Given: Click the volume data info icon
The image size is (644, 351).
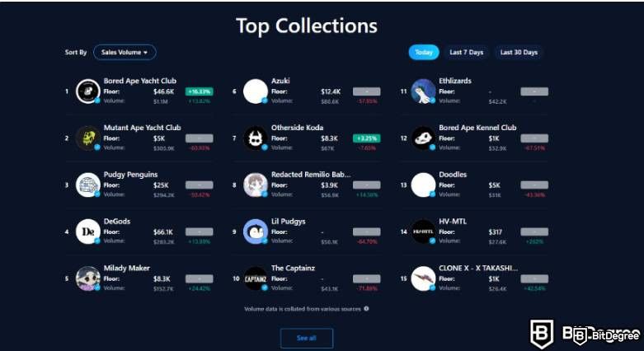Looking at the screenshot, I should (366, 309).
